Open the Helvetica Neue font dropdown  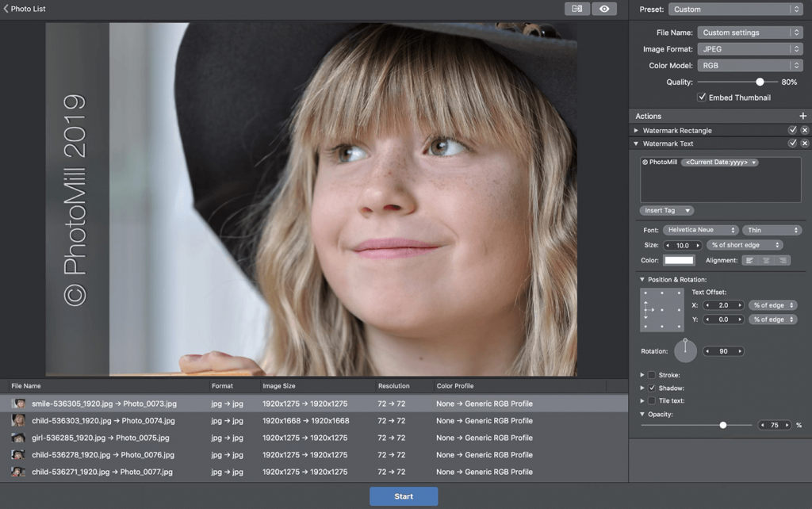pyautogui.click(x=701, y=230)
